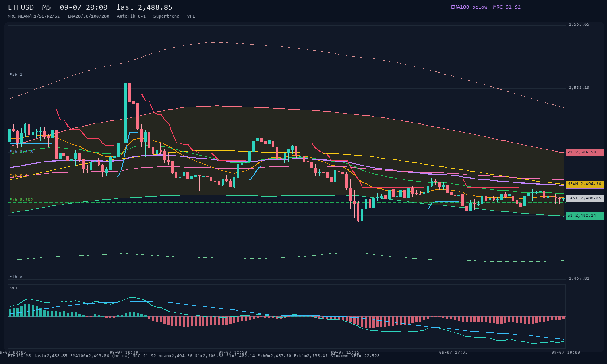Click the EMA100 below status text
Screen dimensions: 607x364
tap(469, 7)
